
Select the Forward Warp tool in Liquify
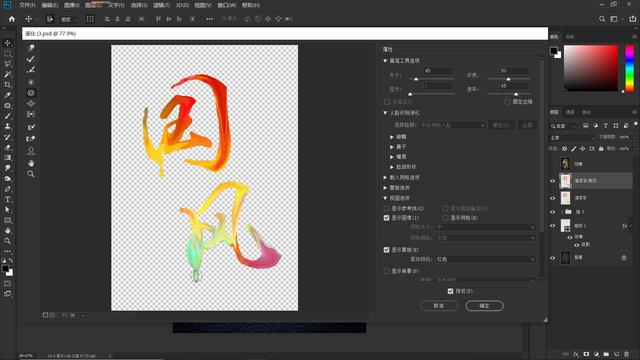pos(31,48)
